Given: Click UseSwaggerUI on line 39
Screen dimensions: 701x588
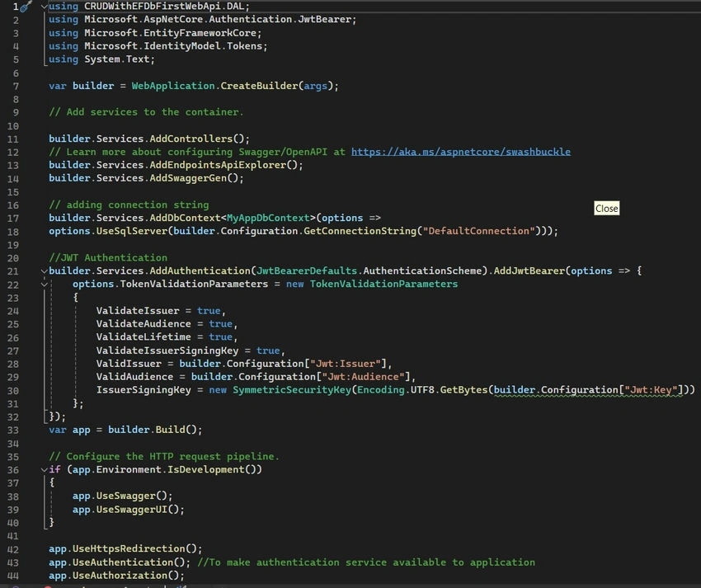Looking at the screenshot, I should pyautogui.click(x=132, y=510).
